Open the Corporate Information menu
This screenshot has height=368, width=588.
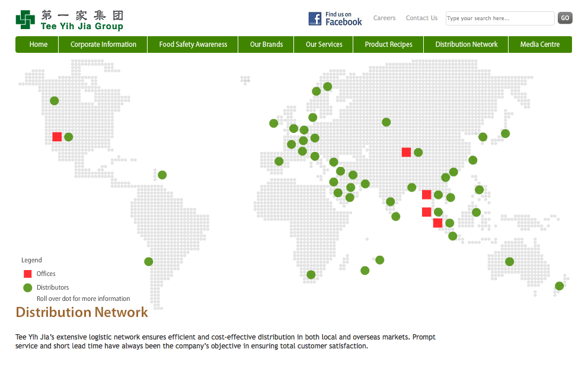coord(103,45)
